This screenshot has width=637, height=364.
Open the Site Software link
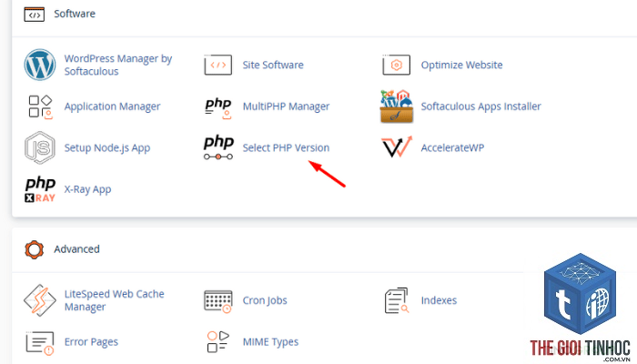273,65
